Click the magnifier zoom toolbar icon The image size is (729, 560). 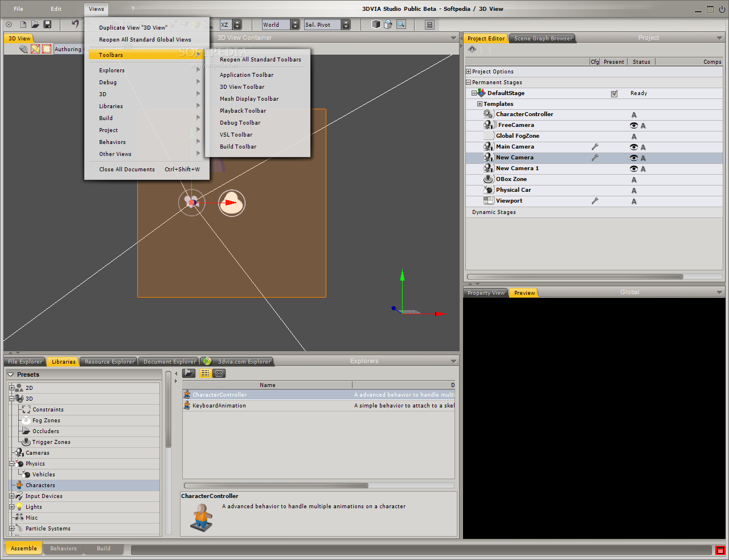click(x=401, y=24)
